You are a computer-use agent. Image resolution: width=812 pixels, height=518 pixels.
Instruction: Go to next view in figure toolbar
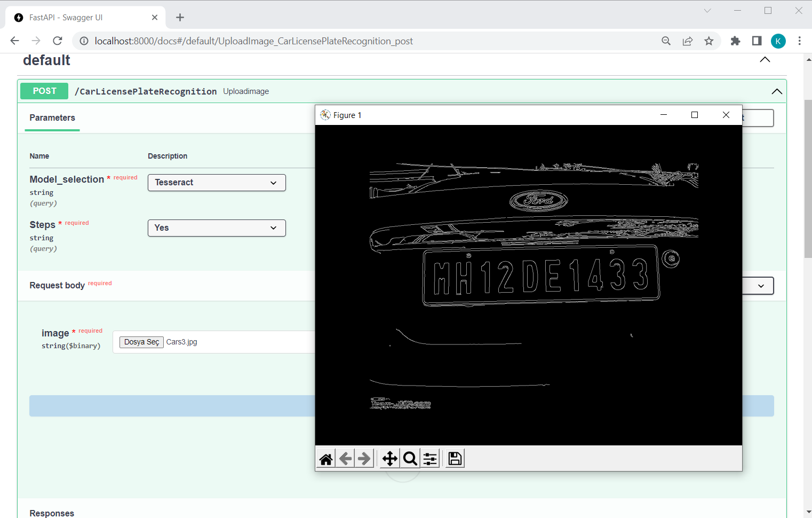tap(364, 458)
